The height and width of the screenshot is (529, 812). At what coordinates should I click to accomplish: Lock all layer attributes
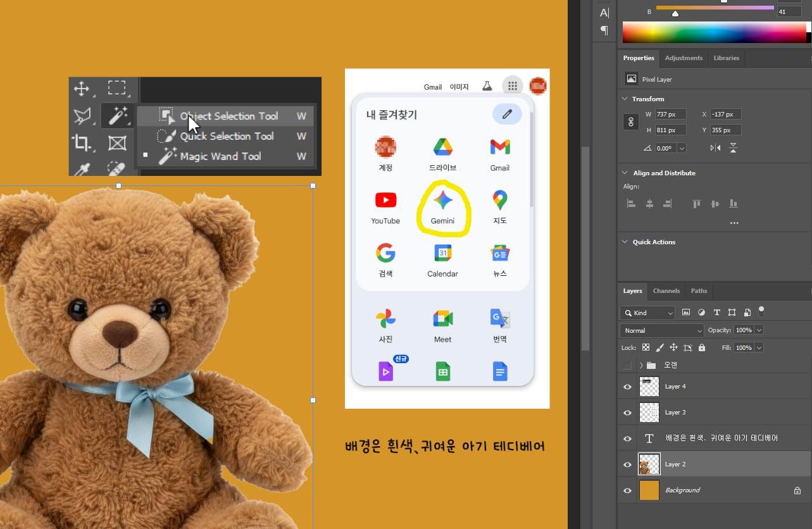coord(701,347)
